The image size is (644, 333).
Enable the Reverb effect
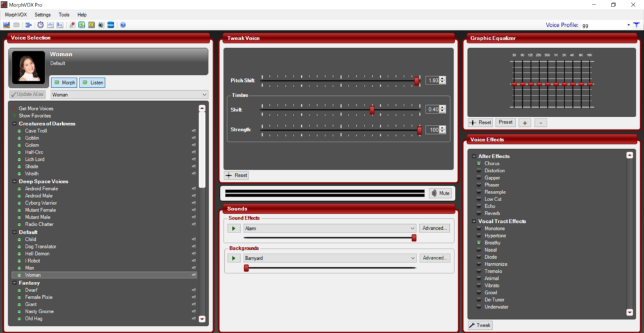click(479, 213)
